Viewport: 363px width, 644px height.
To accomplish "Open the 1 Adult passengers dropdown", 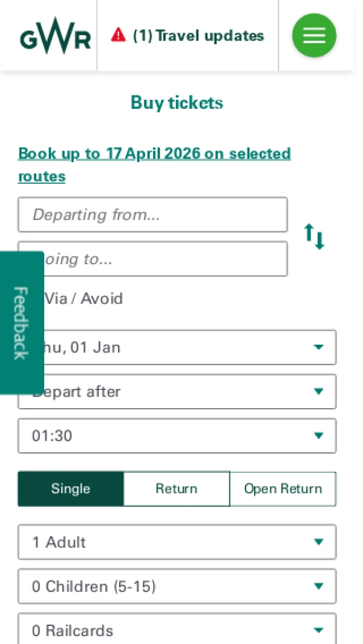I will point(177,542).
